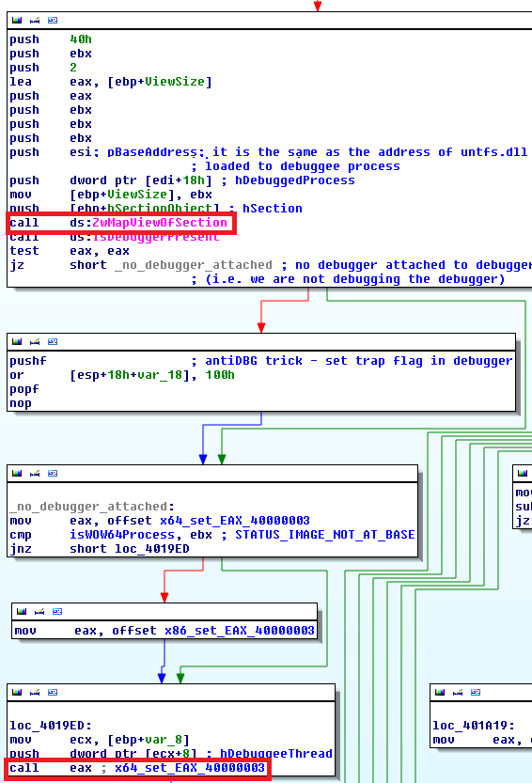Click the set node color icon on the loc_4019ED node
The width and height of the screenshot is (532, 783).
(17, 693)
